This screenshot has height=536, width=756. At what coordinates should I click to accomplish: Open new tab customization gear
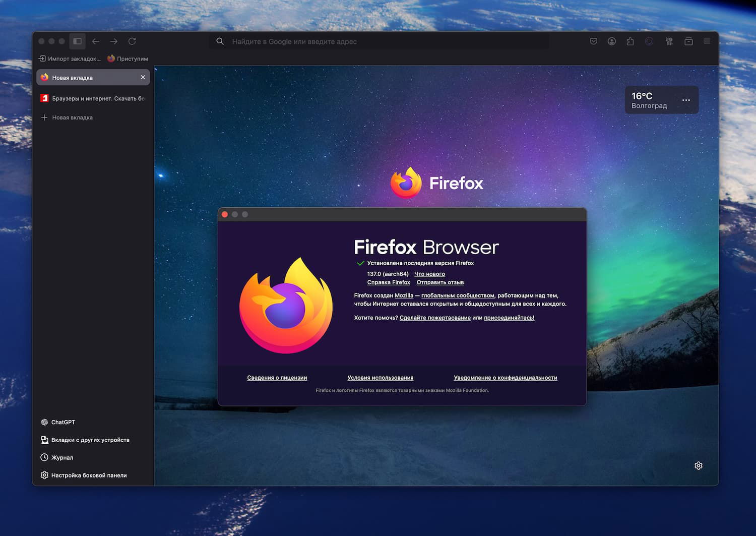[699, 465]
